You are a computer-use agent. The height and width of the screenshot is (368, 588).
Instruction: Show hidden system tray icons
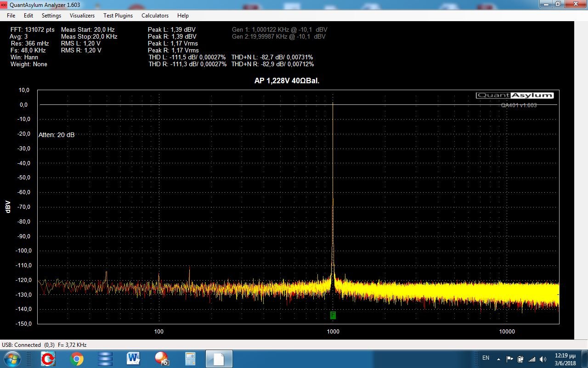click(x=498, y=359)
